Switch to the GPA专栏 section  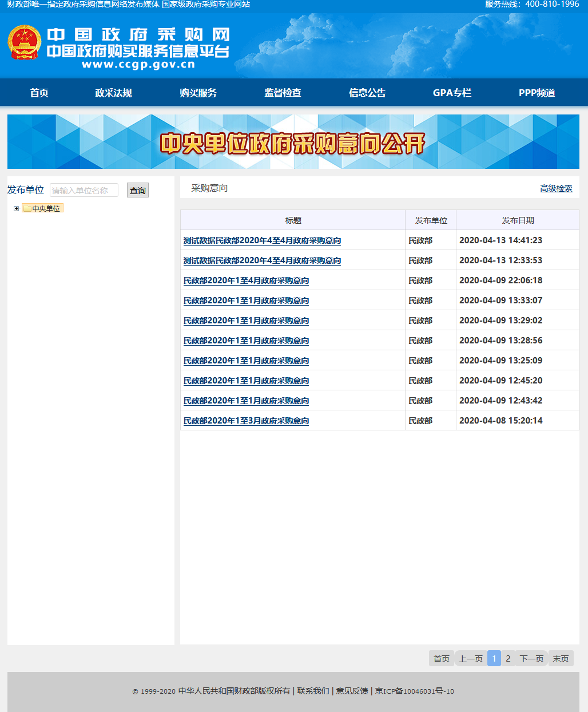pyautogui.click(x=452, y=93)
